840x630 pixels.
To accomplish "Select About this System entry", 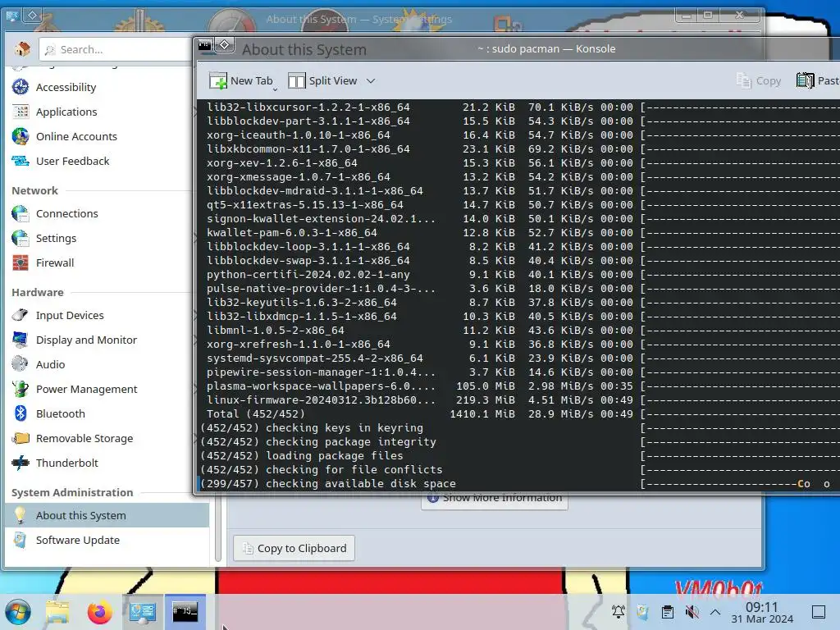I will (x=107, y=515).
